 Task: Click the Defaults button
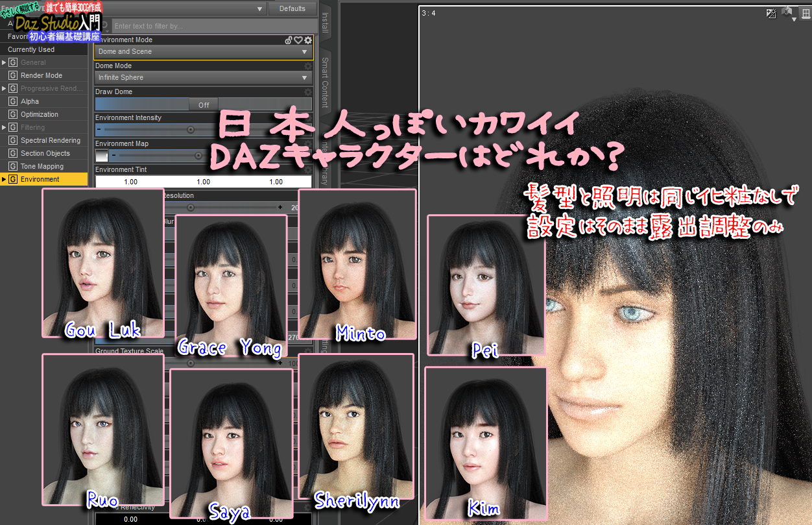(x=293, y=9)
